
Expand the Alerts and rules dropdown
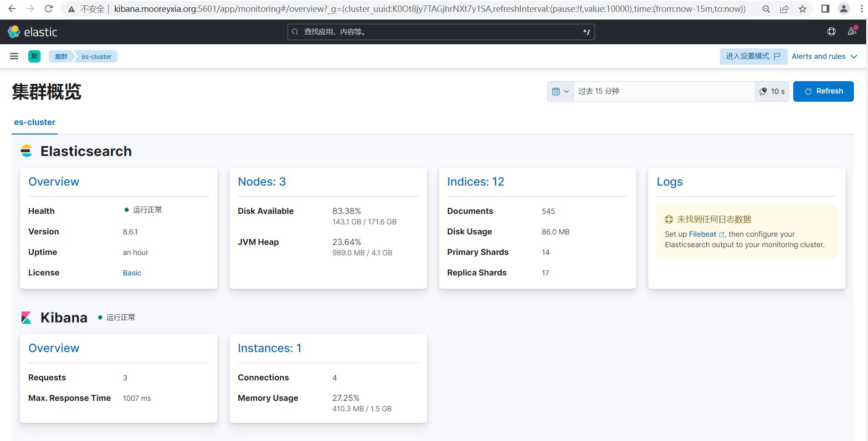point(824,57)
